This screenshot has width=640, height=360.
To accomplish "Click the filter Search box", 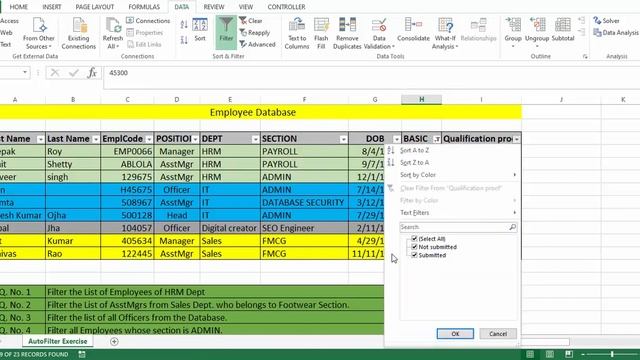I will click(x=458, y=227).
